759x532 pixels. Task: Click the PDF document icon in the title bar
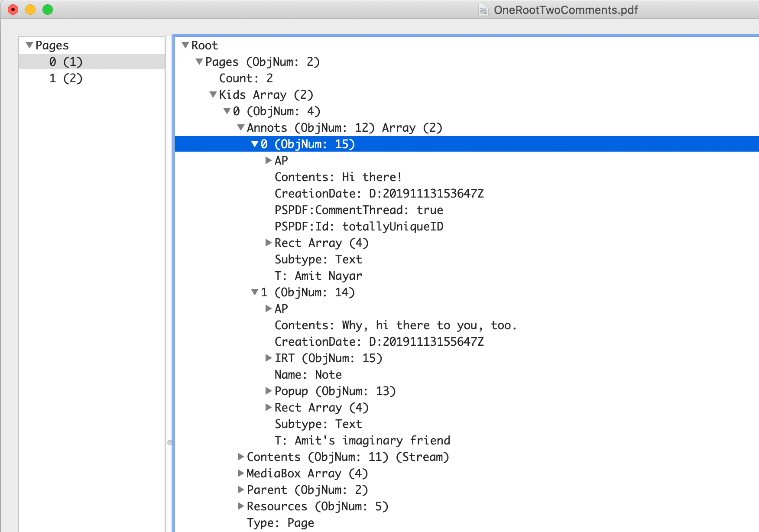pyautogui.click(x=482, y=10)
